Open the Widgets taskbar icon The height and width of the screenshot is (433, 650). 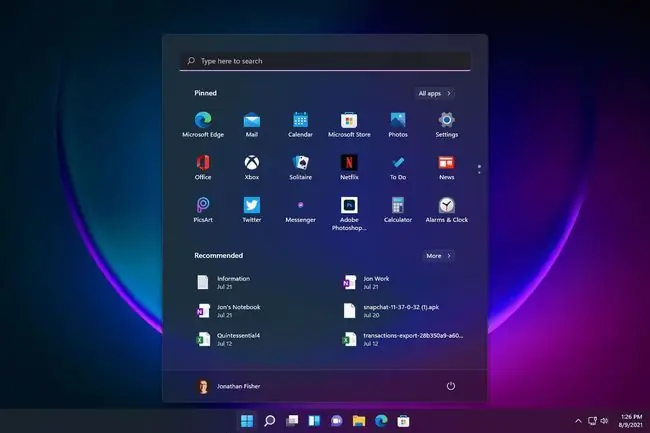[314, 421]
